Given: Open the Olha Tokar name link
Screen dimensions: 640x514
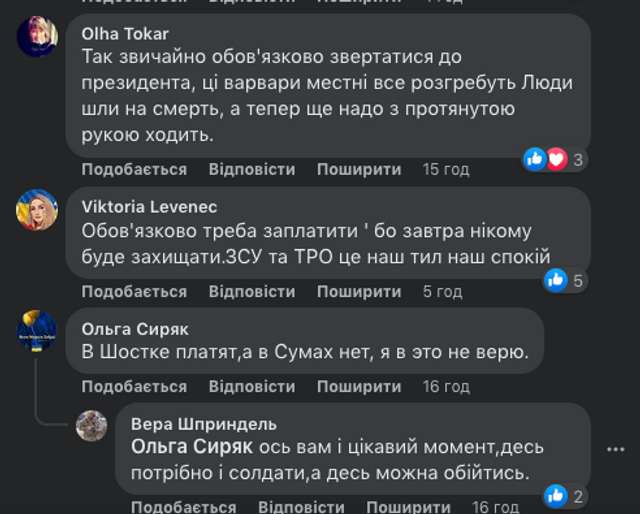Looking at the screenshot, I should (125, 34).
